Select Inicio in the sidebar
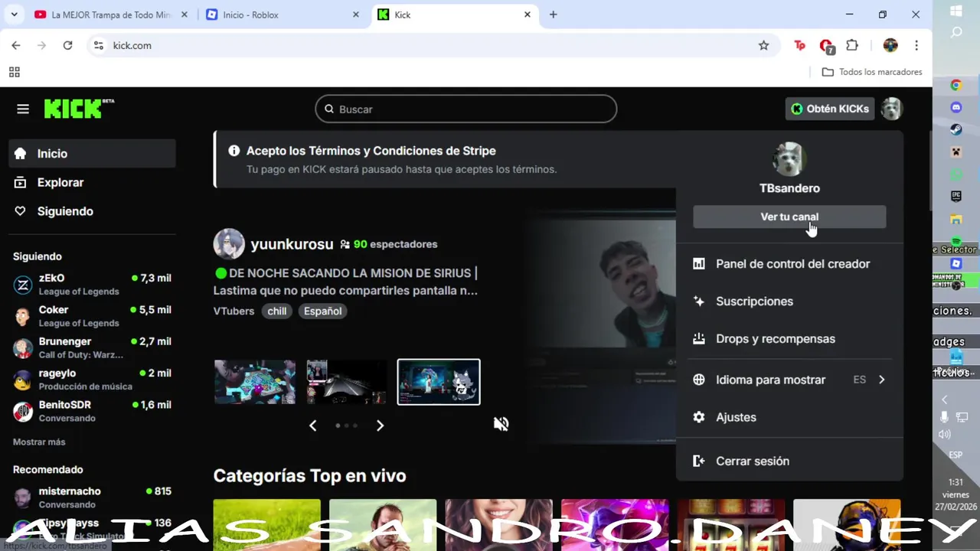The width and height of the screenshot is (980, 551). click(x=92, y=153)
